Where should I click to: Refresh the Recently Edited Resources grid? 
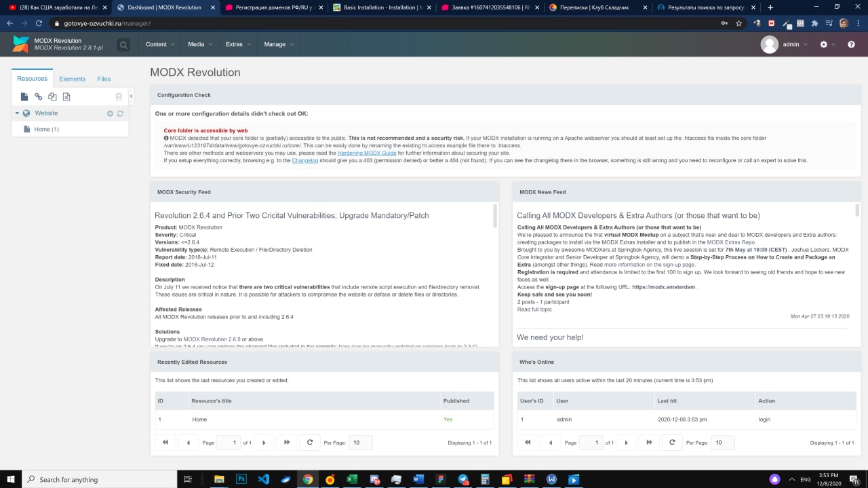coord(310,443)
